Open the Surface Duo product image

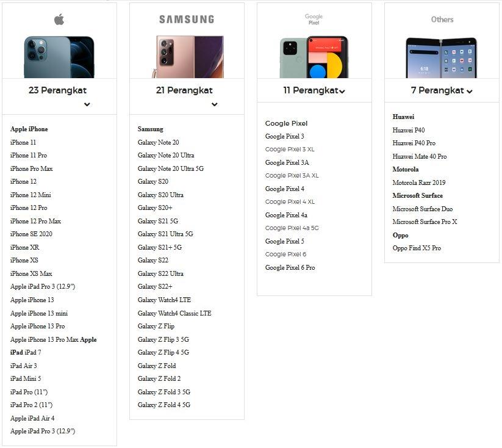coord(442,58)
